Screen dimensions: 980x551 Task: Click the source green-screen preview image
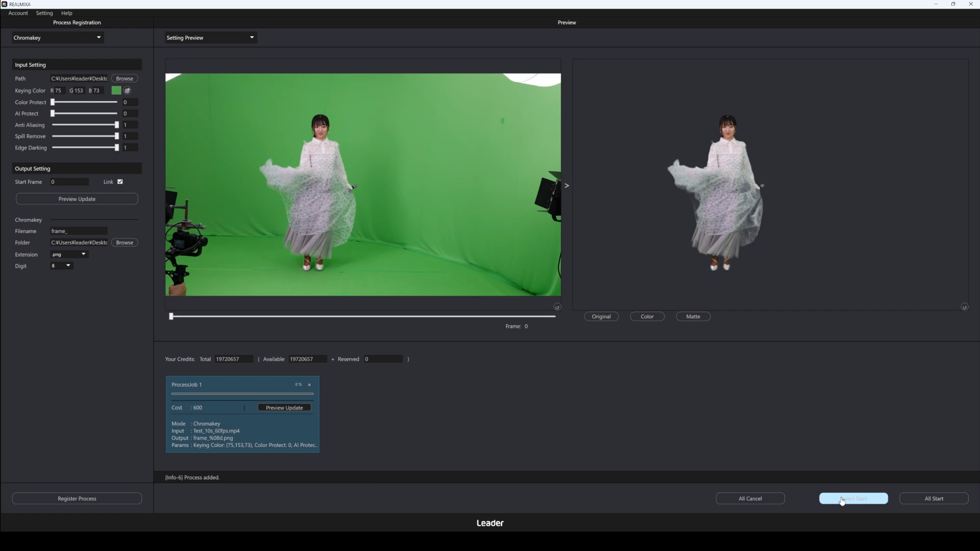point(363,185)
